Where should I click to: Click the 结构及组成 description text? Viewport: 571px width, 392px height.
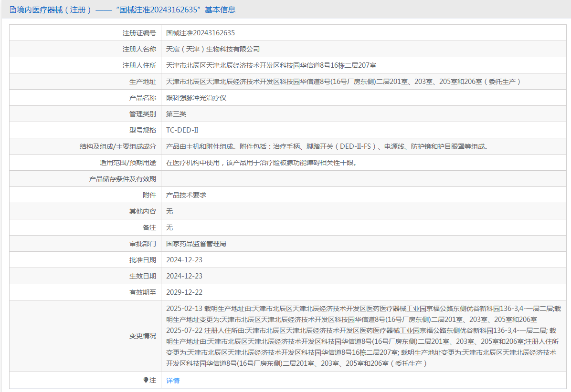tap(327, 146)
